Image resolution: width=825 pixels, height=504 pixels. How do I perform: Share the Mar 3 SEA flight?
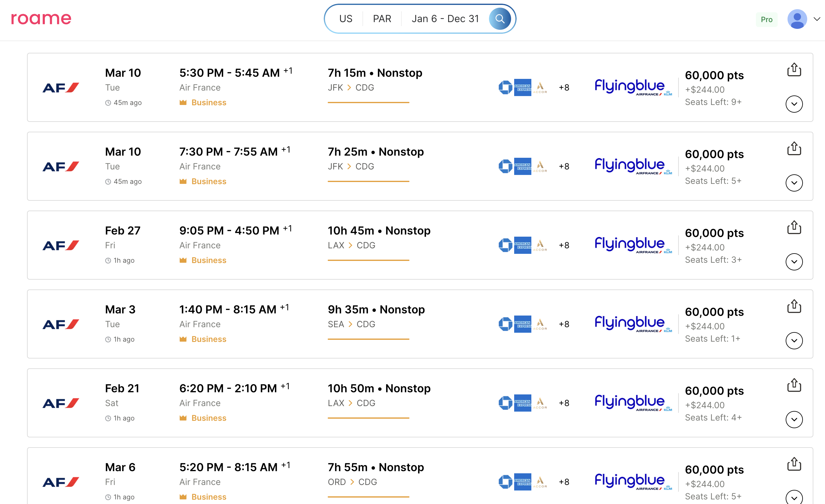coord(794,306)
